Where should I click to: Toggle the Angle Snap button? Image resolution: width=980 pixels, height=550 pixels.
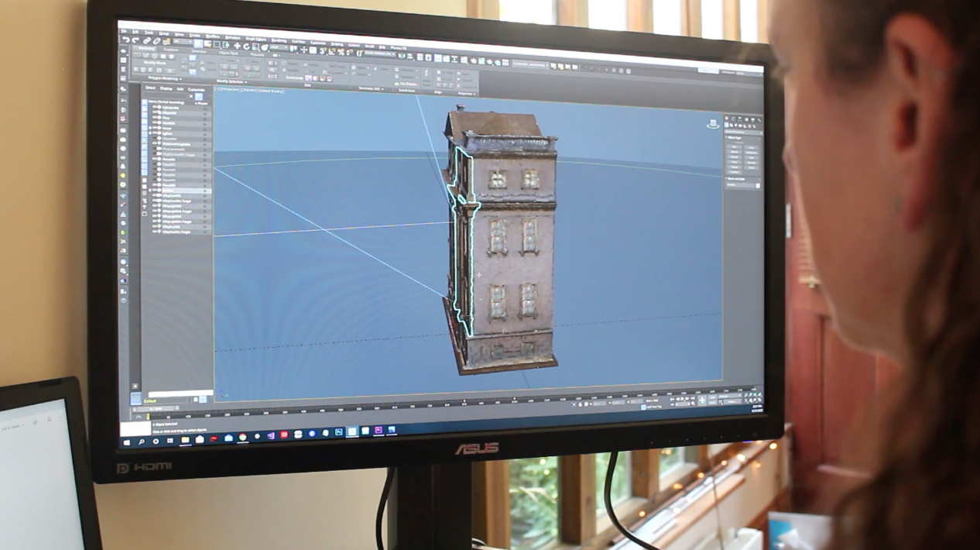click(x=332, y=52)
